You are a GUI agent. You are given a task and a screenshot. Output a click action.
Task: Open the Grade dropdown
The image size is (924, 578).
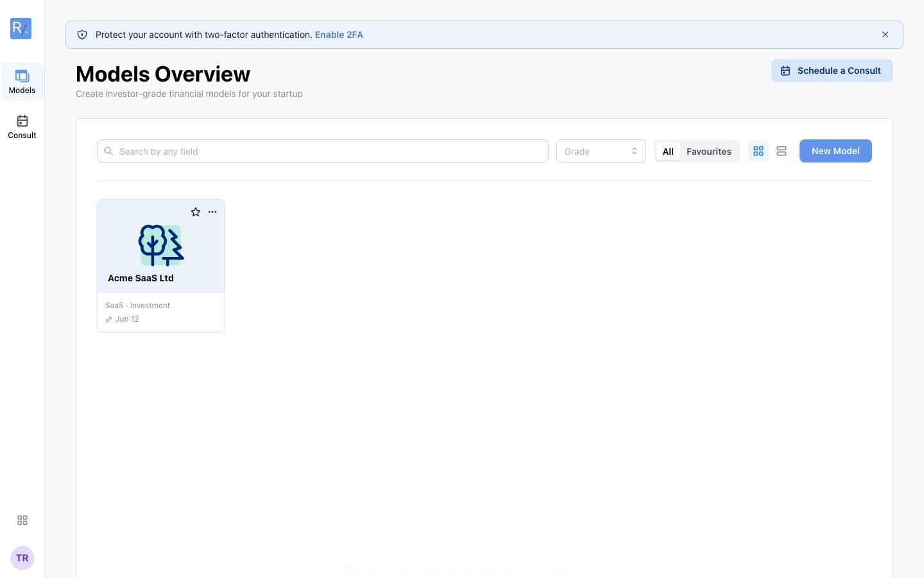pyautogui.click(x=601, y=151)
